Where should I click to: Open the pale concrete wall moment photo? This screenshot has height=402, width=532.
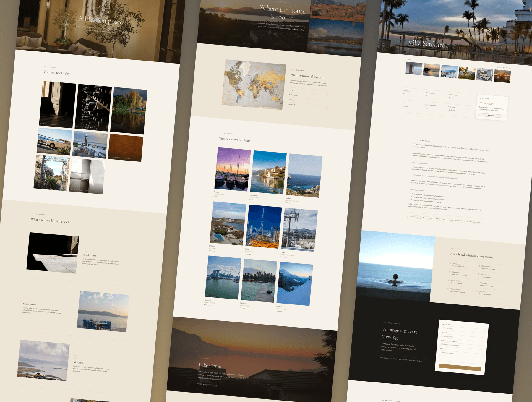87,176
